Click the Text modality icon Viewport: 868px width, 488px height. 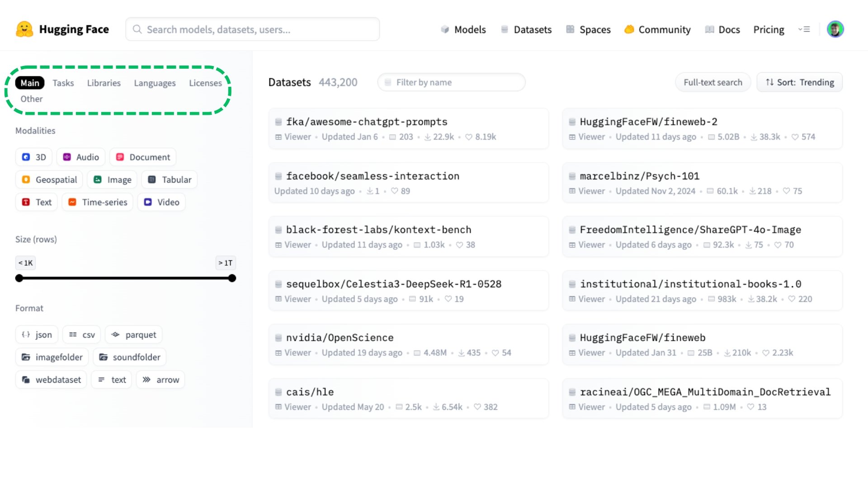26,202
